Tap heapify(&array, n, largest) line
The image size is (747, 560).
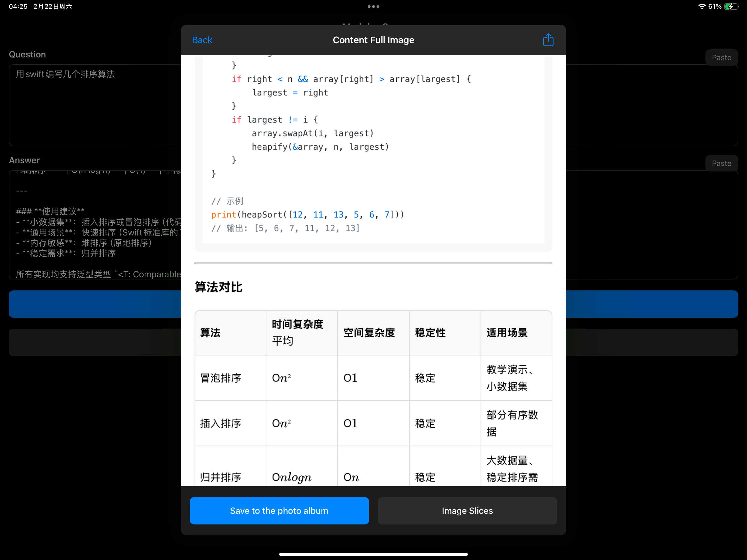point(320,147)
